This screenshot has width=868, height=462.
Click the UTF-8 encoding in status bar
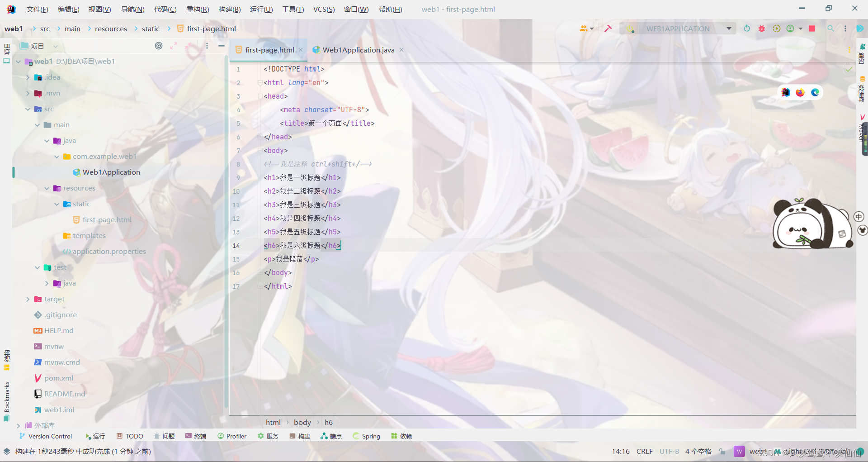coord(669,452)
